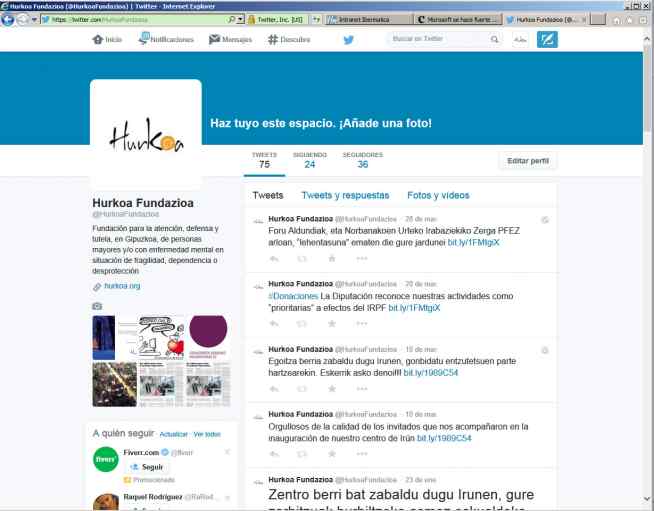The height and width of the screenshot is (511, 654).
Task: Click the Editar perfil button
Action: (528, 161)
